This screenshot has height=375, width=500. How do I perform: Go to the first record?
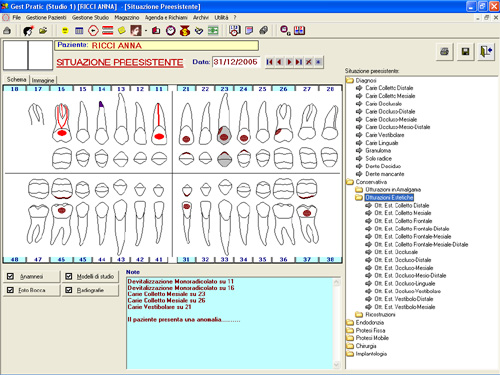270,62
